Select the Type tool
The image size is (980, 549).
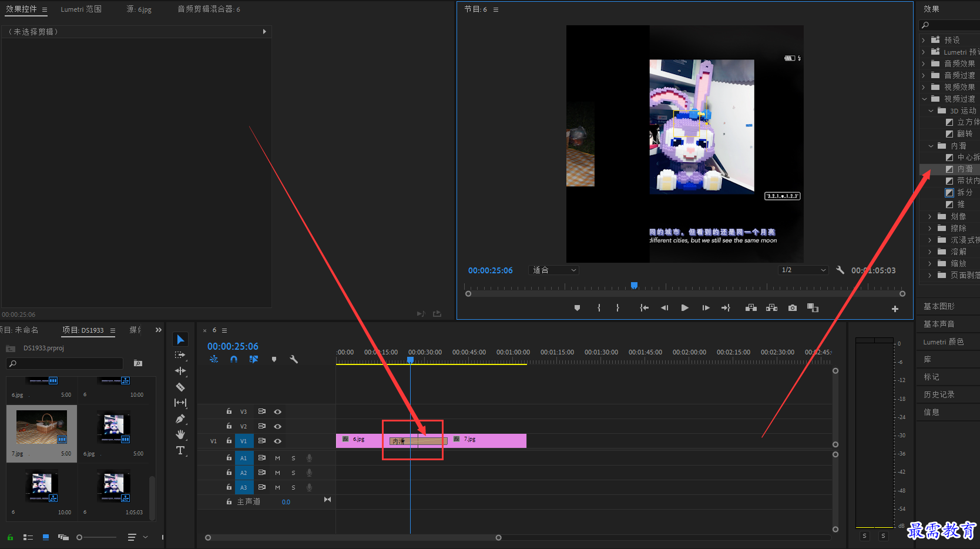180,450
